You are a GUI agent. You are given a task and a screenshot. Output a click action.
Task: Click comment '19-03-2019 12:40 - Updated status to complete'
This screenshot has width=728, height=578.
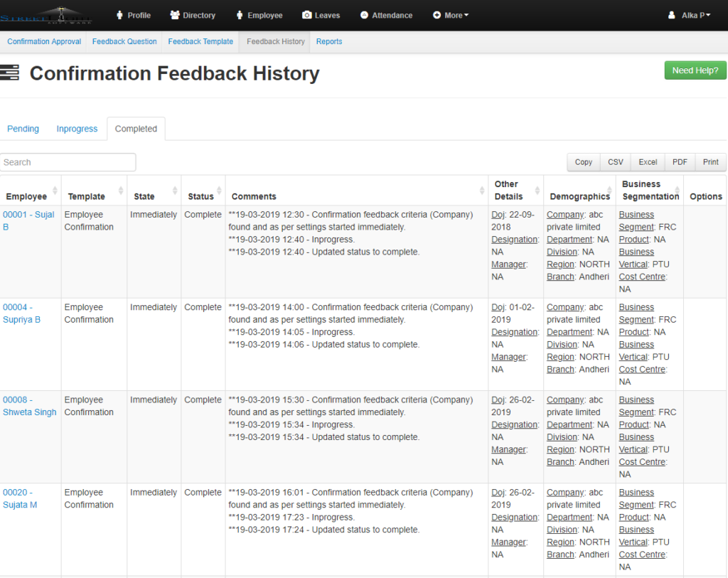(x=324, y=252)
